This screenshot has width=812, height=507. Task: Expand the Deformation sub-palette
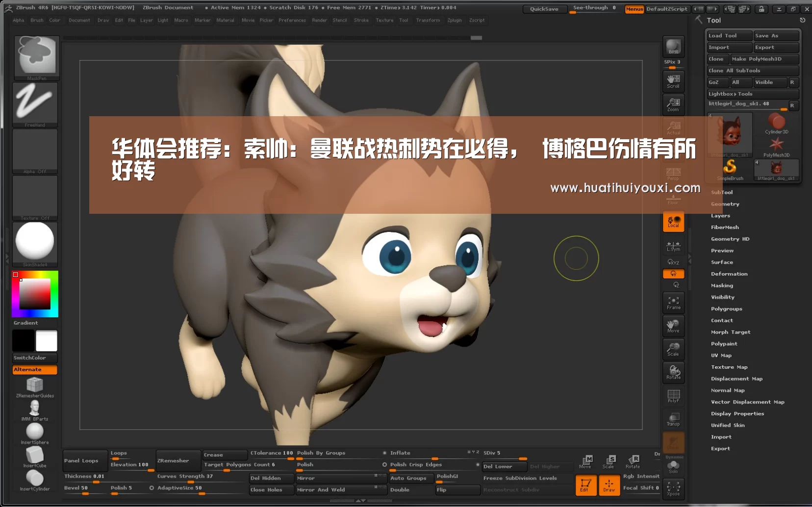click(729, 274)
